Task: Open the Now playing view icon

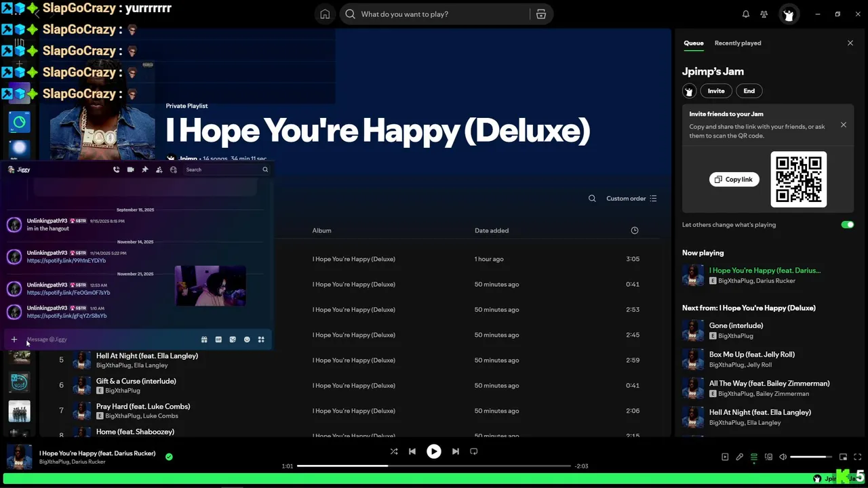Action: [725, 457]
